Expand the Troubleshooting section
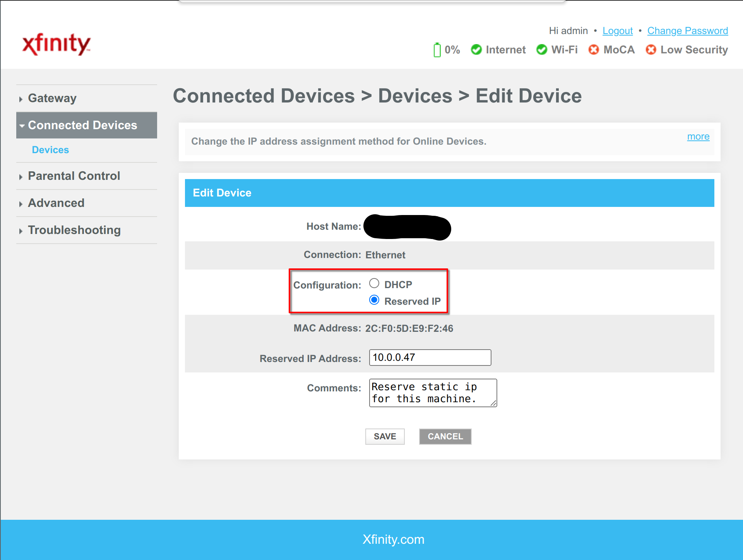 [74, 230]
